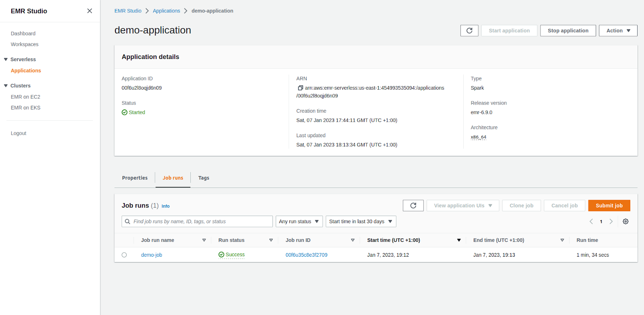
Task: Click the search magnifier icon in job runs filter
Action: [128, 221]
